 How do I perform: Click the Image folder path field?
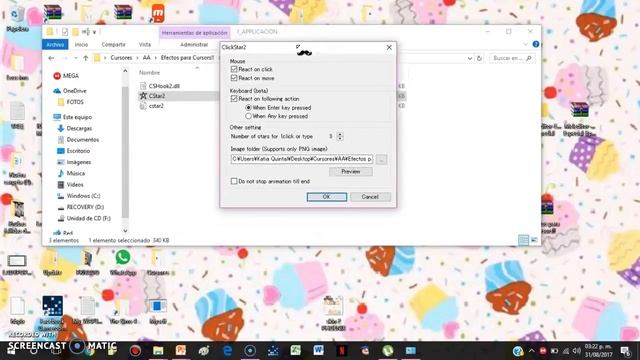coord(302,159)
